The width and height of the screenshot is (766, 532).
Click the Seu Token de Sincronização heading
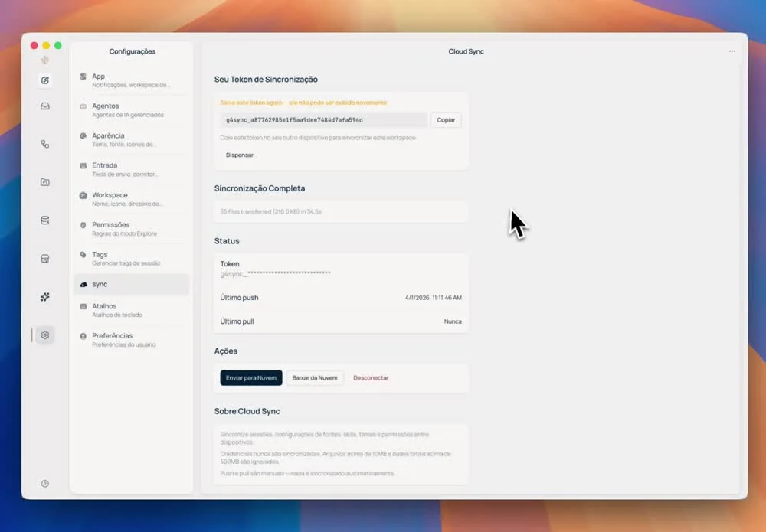click(x=266, y=80)
